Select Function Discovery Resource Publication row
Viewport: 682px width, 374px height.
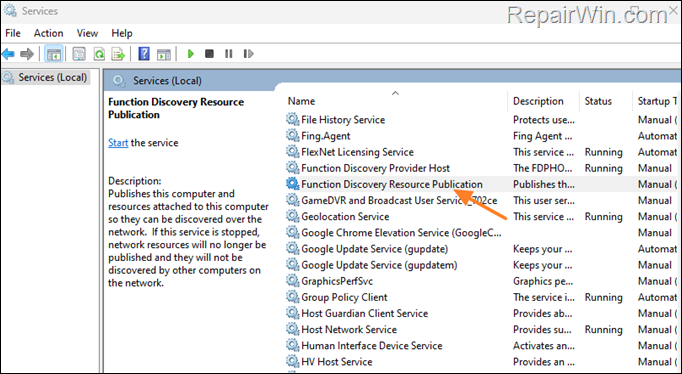(x=482, y=184)
